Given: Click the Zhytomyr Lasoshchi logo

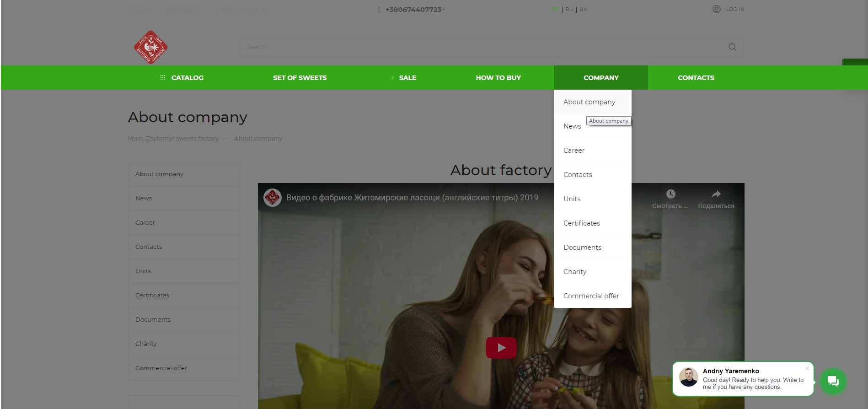Looking at the screenshot, I should (150, 47).
